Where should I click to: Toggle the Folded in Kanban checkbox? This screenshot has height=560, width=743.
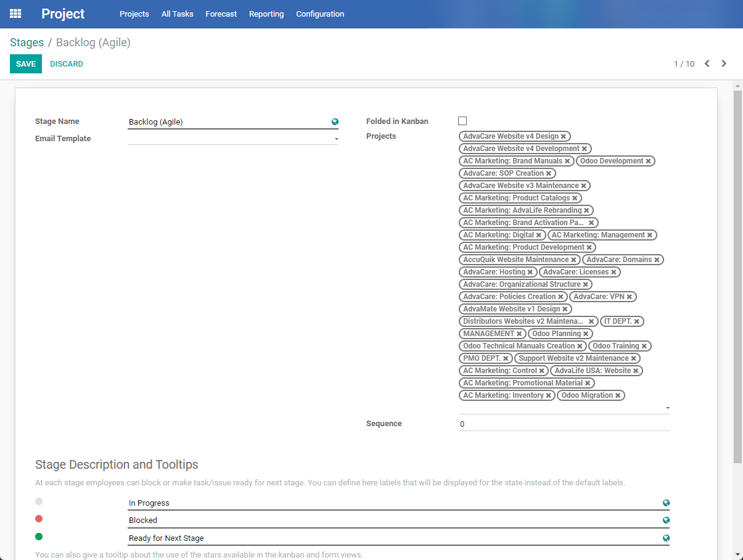[x=462, y=121]
